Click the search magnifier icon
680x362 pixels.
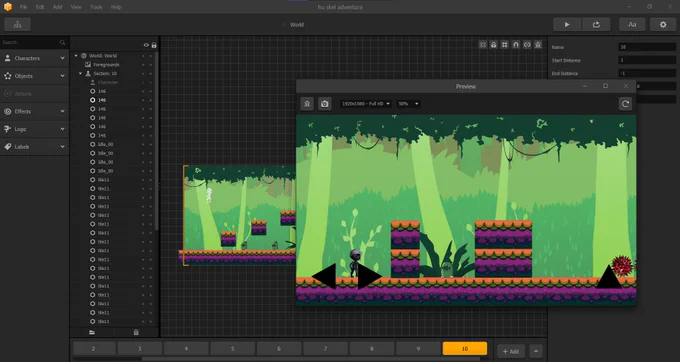coord(62,42)
